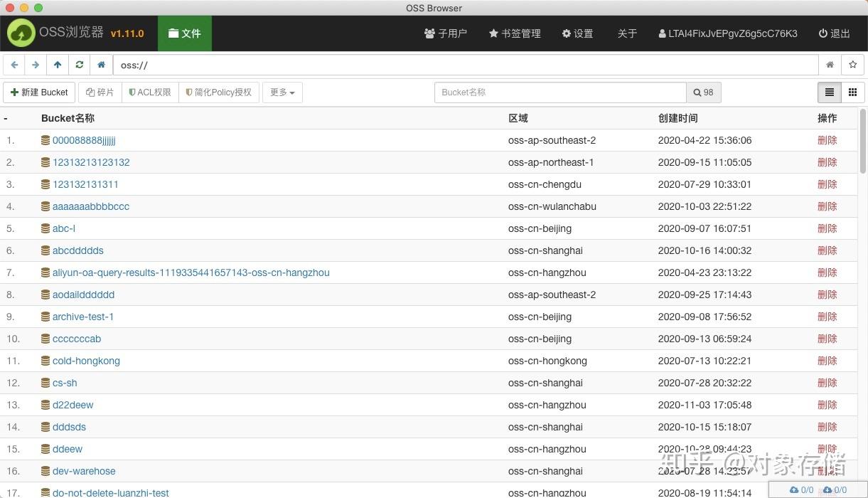
Task: Type in the Bucket名称 search field
Action: 560,92
